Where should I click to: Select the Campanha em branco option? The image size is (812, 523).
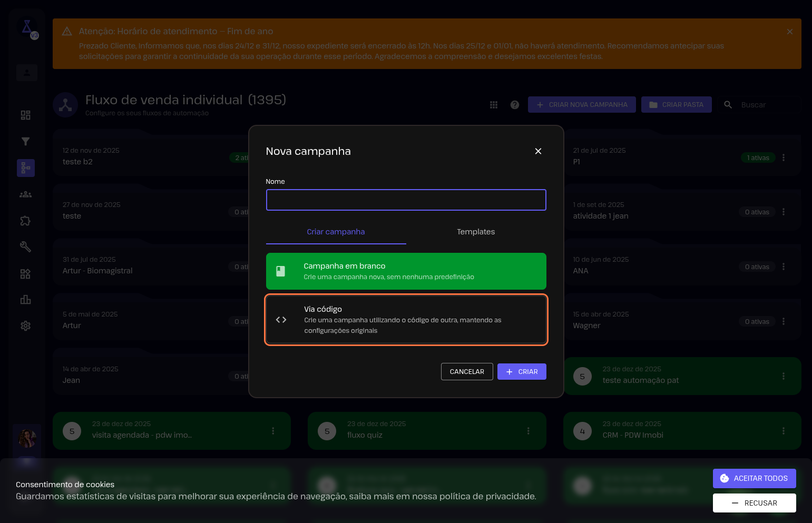pyautogui.click(x=406, y=271)
